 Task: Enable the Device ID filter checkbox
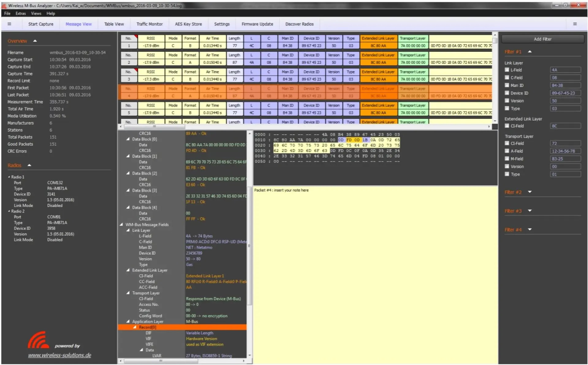point(507,93)
